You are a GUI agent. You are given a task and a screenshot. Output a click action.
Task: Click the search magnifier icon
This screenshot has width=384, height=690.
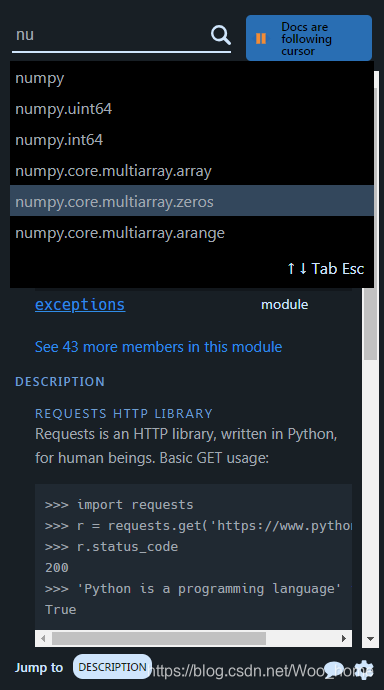[221, 35]
